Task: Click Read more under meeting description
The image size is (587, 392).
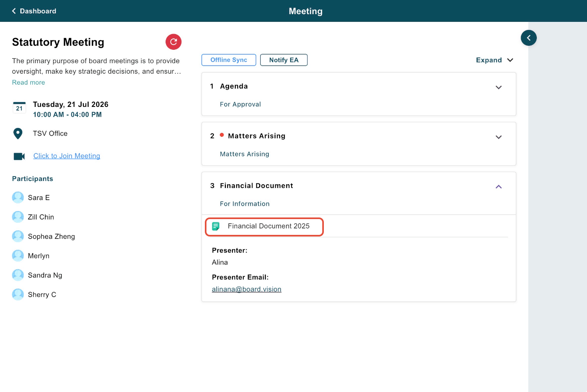Action: 28,82
